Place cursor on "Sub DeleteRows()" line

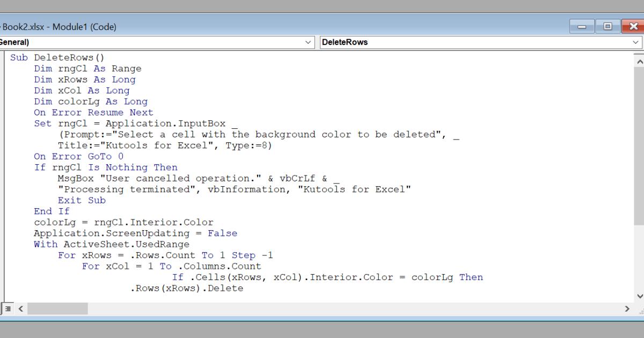(x=57, y=58)
